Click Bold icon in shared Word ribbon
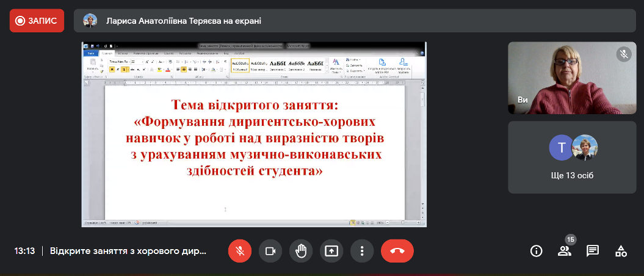The height and width of the screenshot is (276, 644). pyautogui.click(x=112, y=70)
